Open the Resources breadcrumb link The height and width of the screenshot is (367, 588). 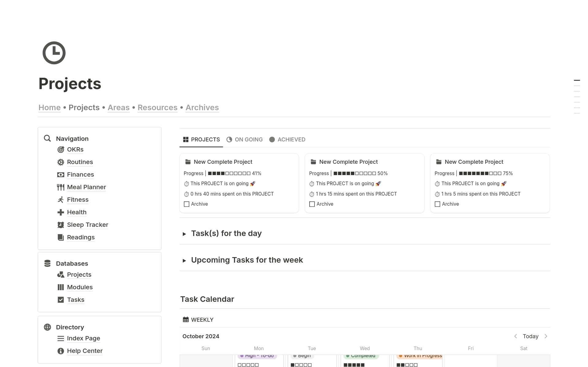point(157,108)
